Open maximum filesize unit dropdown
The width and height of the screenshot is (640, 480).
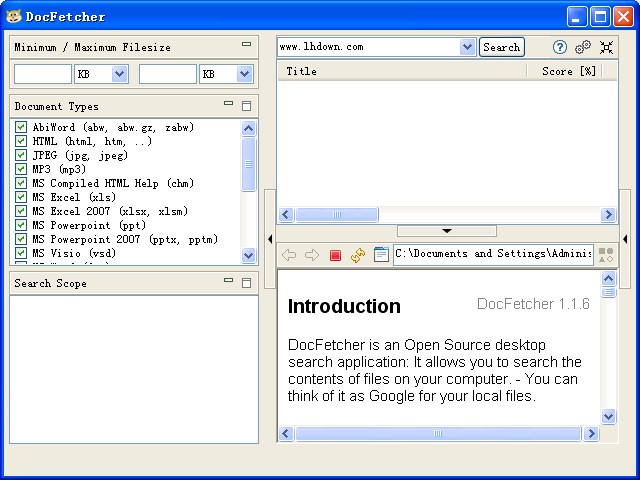[244, 74]
